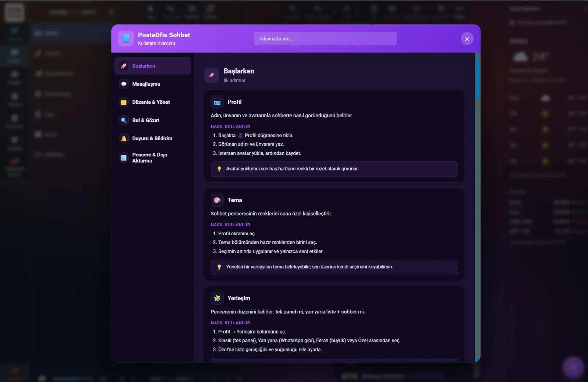Click the Avatar yüklemezsen tip box
This screenshot has width=588, height=382.
point(334,169)
